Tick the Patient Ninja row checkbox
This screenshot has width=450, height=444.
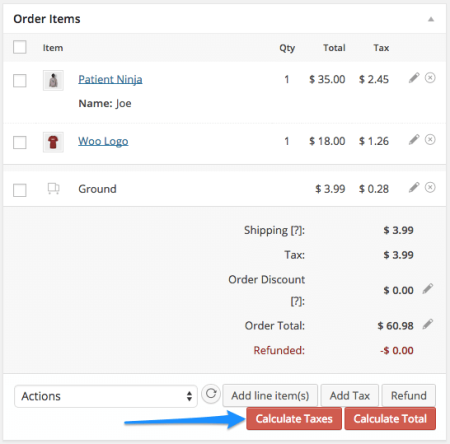(20, 81)
